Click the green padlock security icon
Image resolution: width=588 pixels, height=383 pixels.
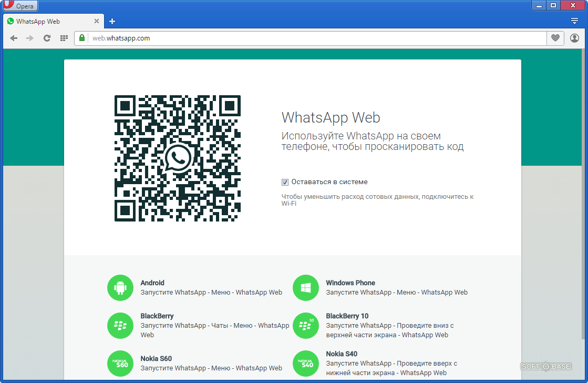coord(82,38)
